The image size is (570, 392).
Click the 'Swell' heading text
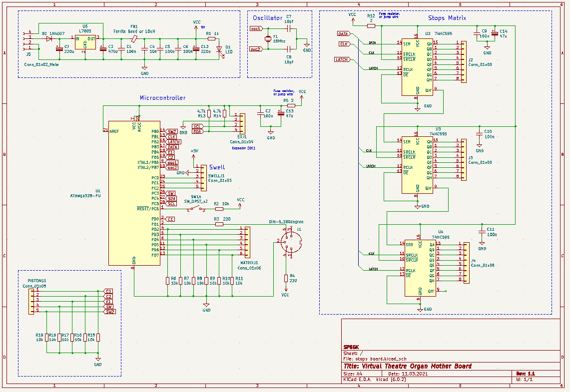217,167
